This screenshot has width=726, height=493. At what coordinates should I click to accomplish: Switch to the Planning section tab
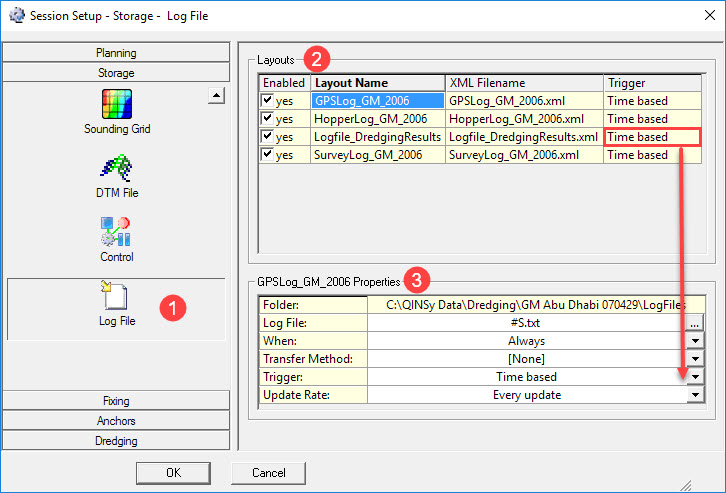pos(116,53)
